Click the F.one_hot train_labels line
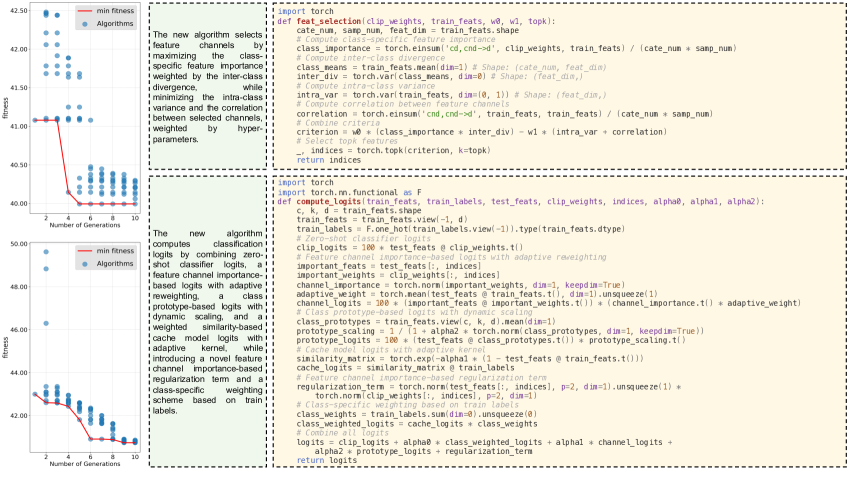 tap(460, 229)
